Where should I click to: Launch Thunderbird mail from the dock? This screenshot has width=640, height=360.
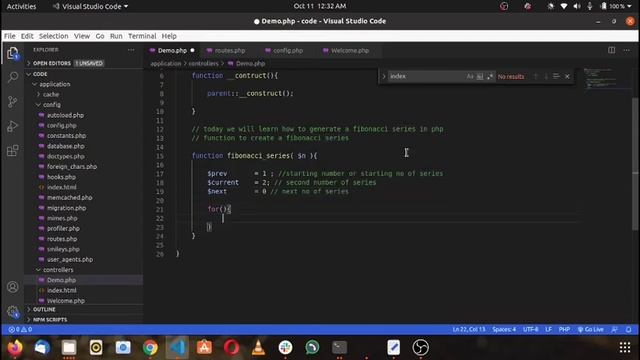tap(42, 348)
